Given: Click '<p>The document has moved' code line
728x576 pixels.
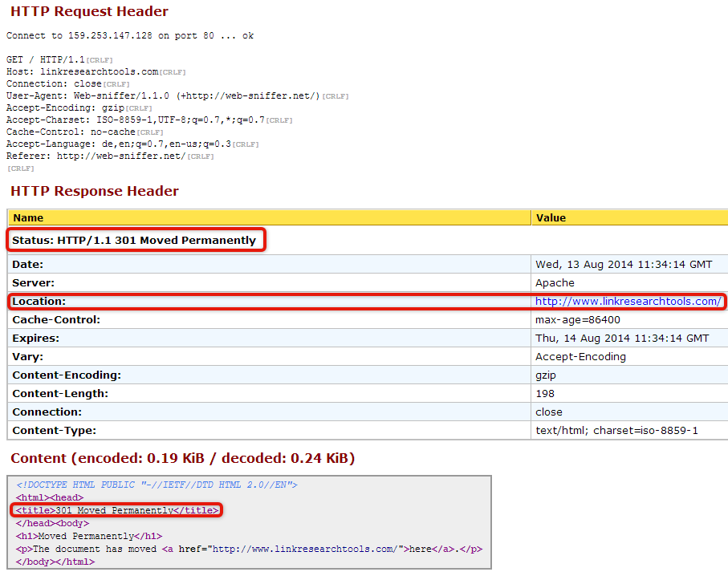Looking at the screenshot, I should pyautogui.click(x=250, y=549).
